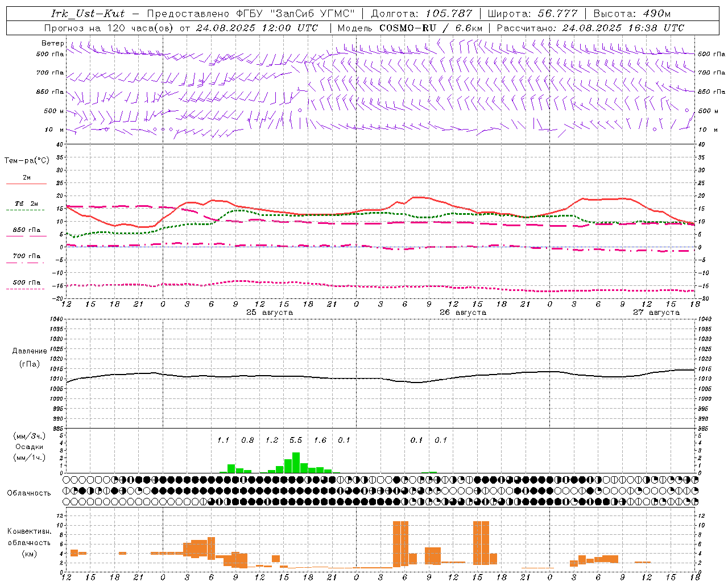Click the (гПа) unit under Давление
This screenshot has width=728, height=582.
pos(30,364)
